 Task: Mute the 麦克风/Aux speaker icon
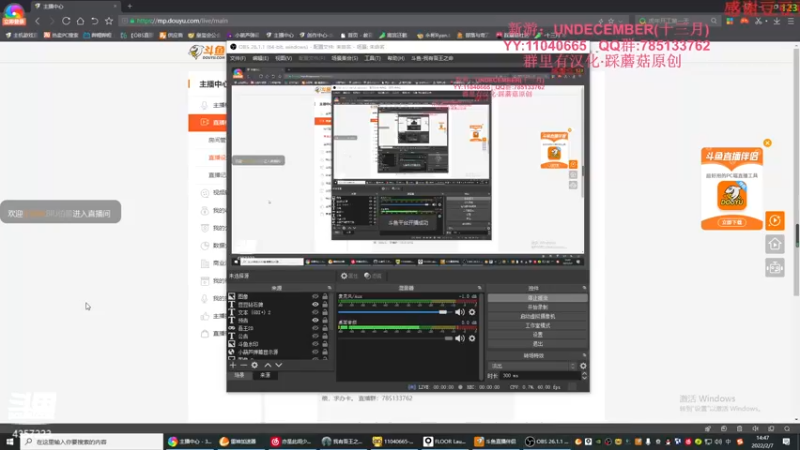click(460, 312)
